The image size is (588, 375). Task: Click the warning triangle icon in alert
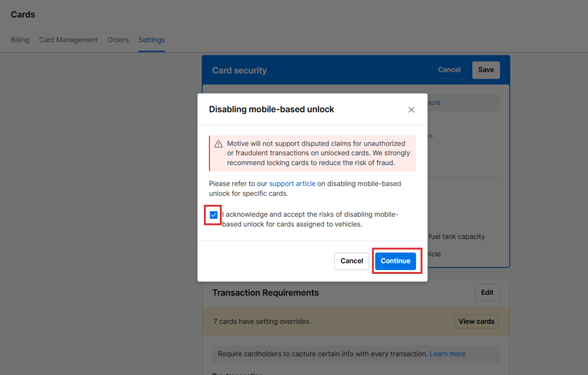[x=219, y=144]
